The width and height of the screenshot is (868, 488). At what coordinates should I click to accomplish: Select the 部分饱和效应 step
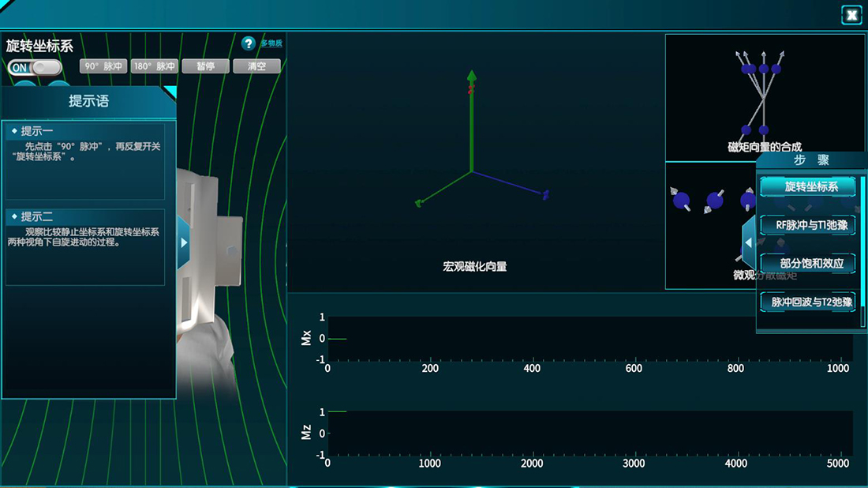[x=808, y=263]
